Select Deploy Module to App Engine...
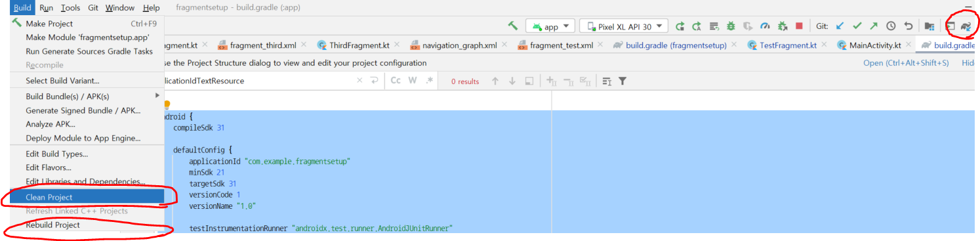Screen dimensions: 980x241 pyautogui.click(x=87, y=138)
